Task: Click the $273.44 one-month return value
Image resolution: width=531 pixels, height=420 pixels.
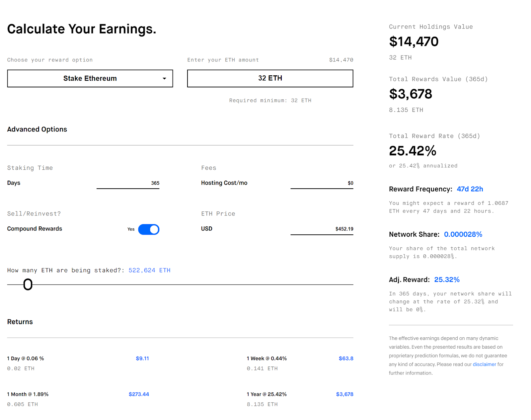Action: [x=139, y=394]
